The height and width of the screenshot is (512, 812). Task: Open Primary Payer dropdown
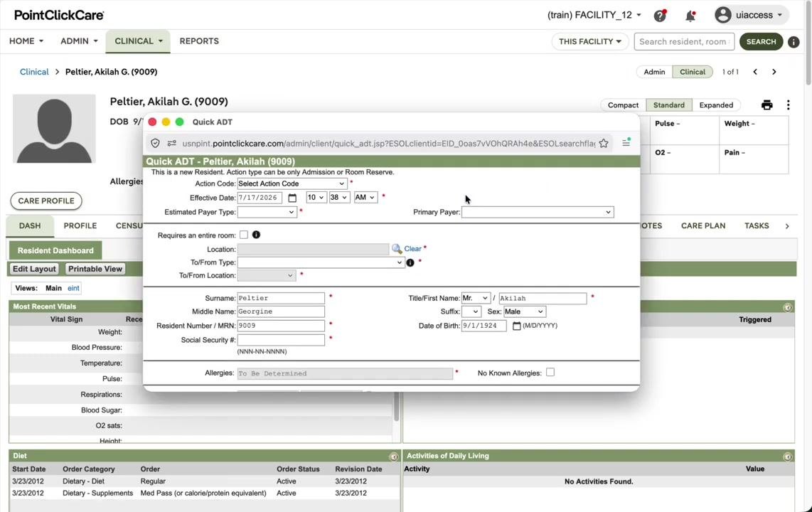click(538, 212)
